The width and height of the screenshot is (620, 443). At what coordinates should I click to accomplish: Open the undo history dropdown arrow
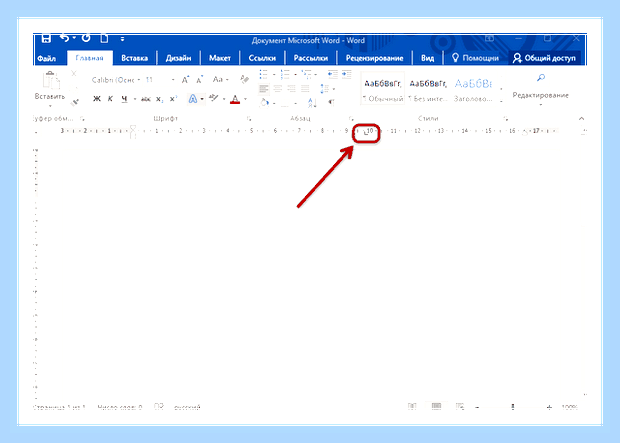tap(74, 38)
